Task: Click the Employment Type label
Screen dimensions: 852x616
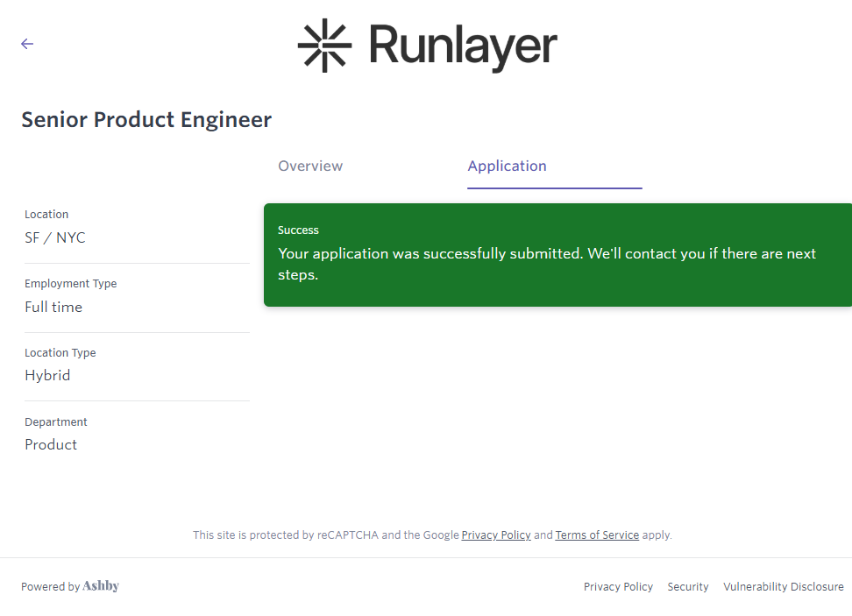Action: tap(70, 284)
